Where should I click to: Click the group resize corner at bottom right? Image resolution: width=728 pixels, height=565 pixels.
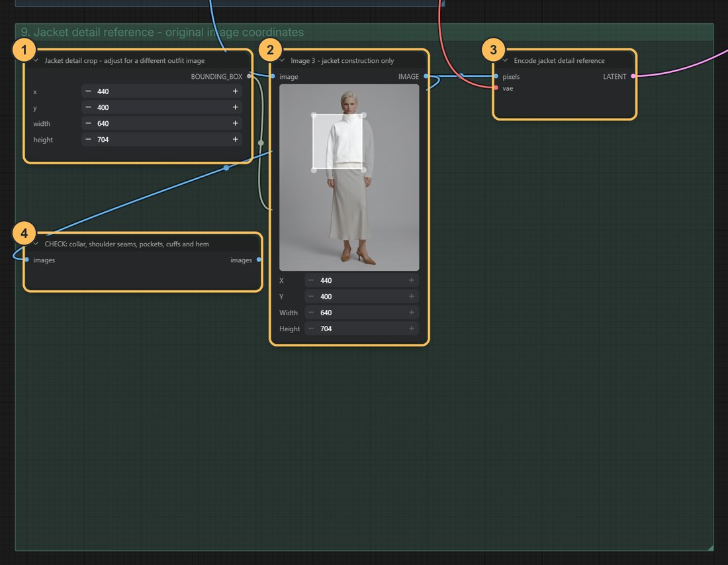710,548
